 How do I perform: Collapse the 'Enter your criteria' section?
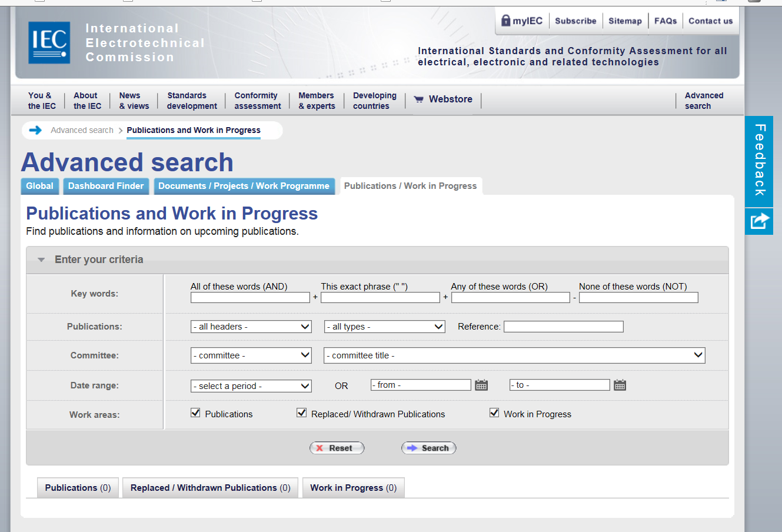pyautogui.click(x=41, y=260)
